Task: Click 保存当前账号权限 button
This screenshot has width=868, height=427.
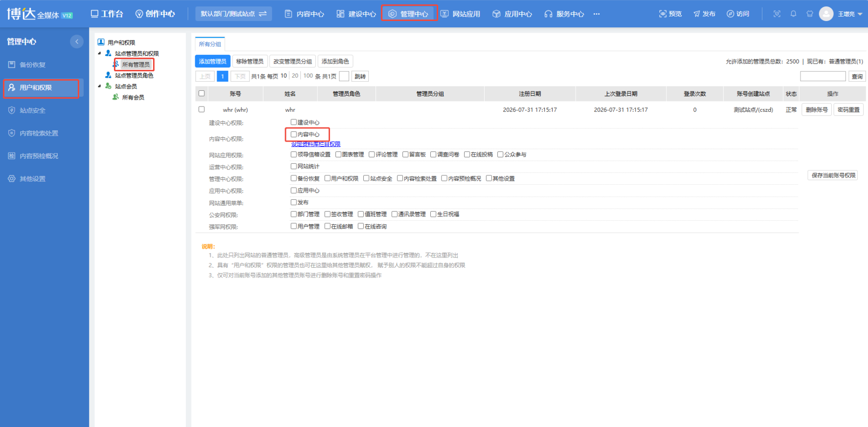Action: pos(833,175)
